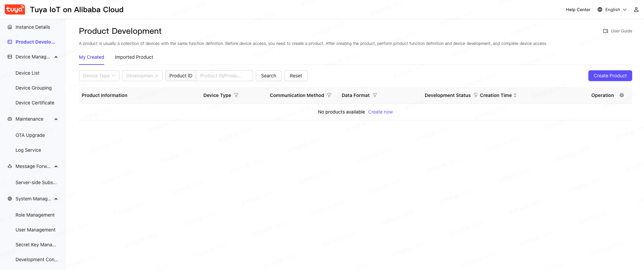The width and height of the screenshot is (644, 270).
Task: Click the Search button
Action: (x=269, y=76)
